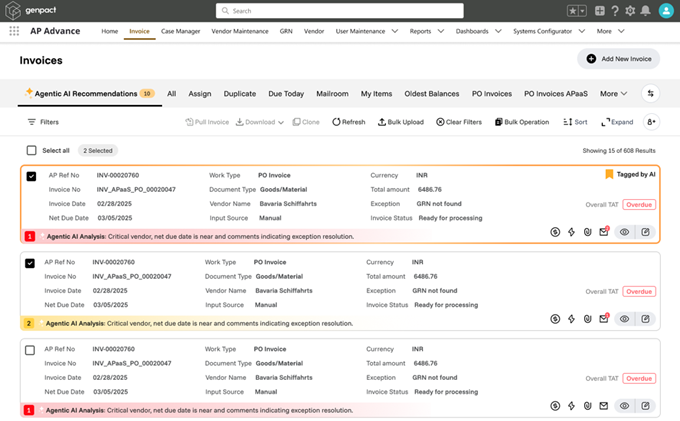View rank 2 card via eye icon
This screenshot has width=680, height=421.
tap(624, 319)
